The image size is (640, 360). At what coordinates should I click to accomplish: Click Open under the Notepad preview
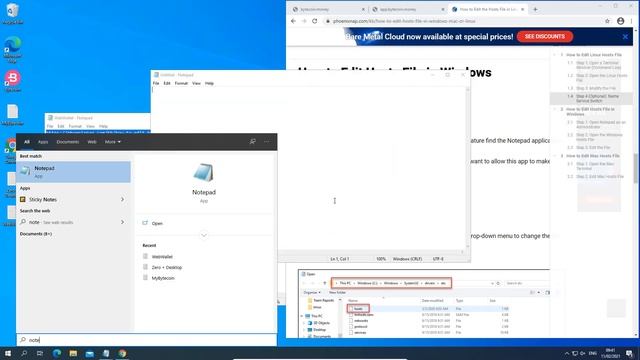pyautogui.click(x=157, y=223)
